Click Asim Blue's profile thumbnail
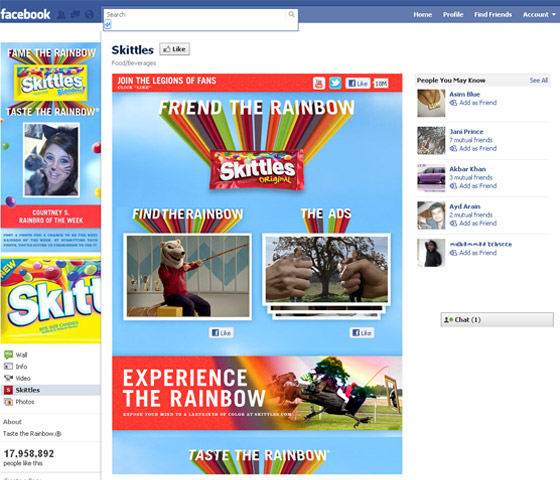 431,103
